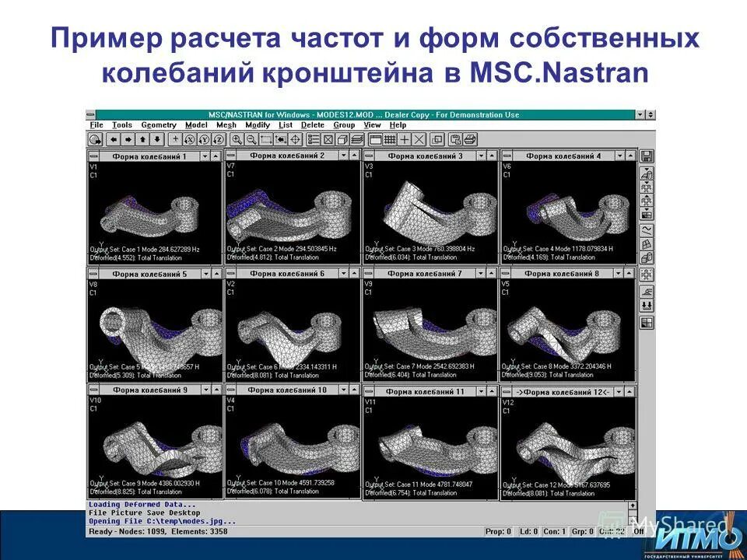Pan view left with the left arrow icon
Viewport: 747px width, 560px height.
pyautogui.click(x=114, y=139)
